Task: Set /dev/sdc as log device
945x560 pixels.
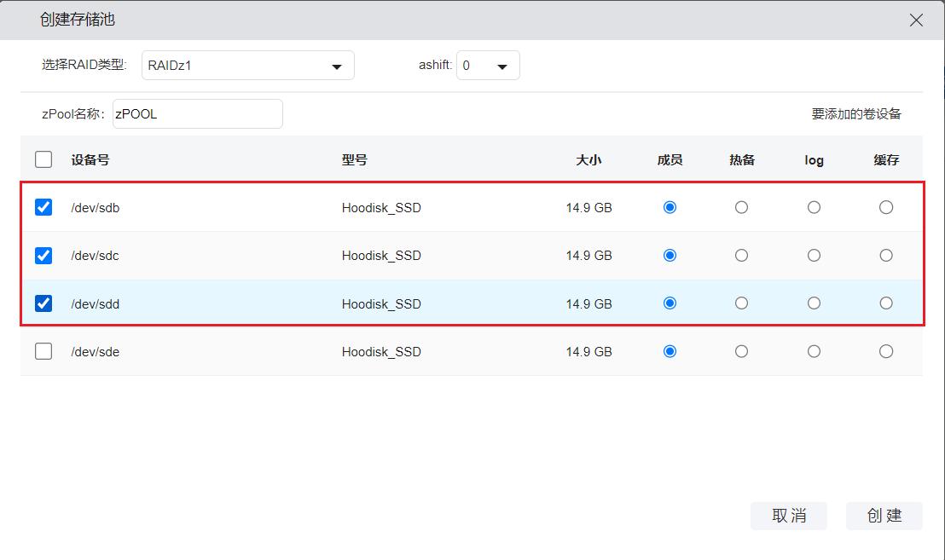Action: [x=814, y=255]
